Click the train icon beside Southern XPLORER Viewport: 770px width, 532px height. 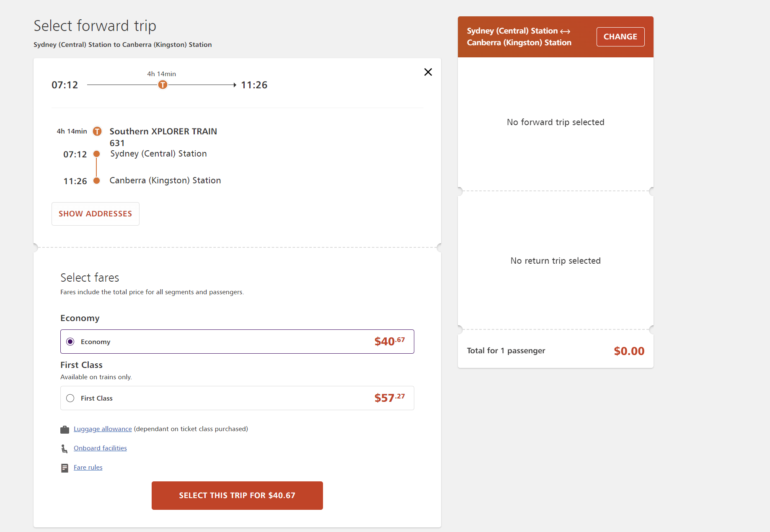(x=97, y=131)
